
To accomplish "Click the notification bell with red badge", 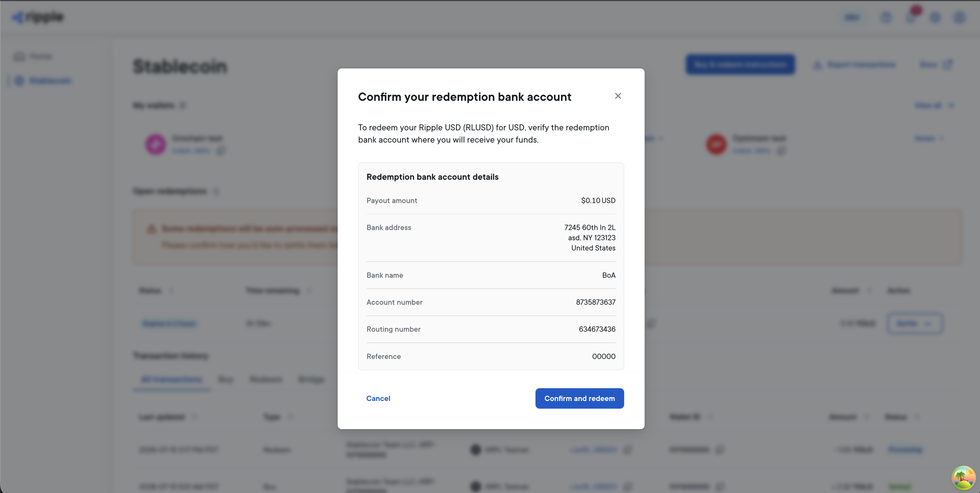I will point(911,17).
